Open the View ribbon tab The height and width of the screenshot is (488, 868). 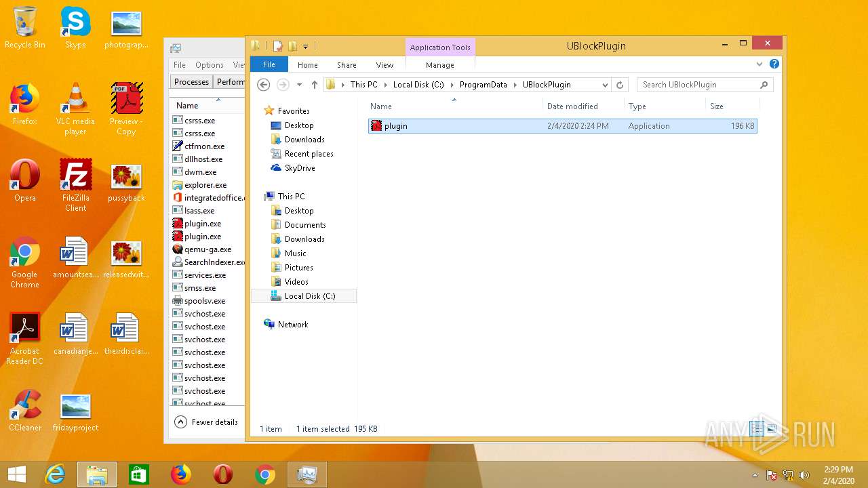[384, 64]
